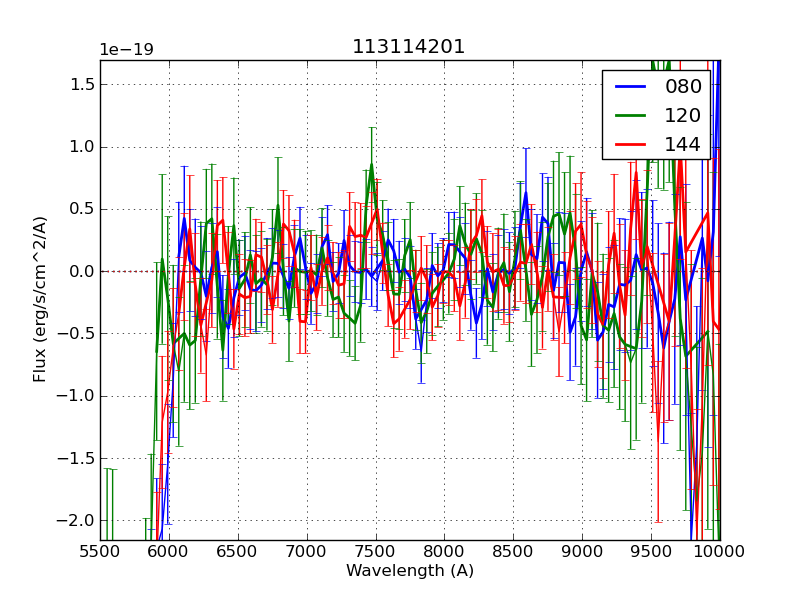Click the −1.0 y-axis tick label
The height and width of the screenshot is (600, 800).
tap(76, 396)
